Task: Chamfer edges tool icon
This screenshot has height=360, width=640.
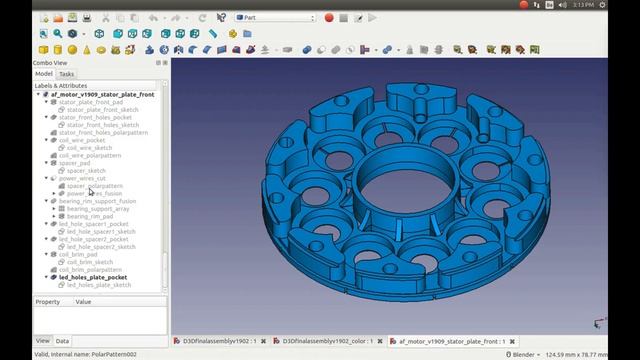Action: point(207,50)
